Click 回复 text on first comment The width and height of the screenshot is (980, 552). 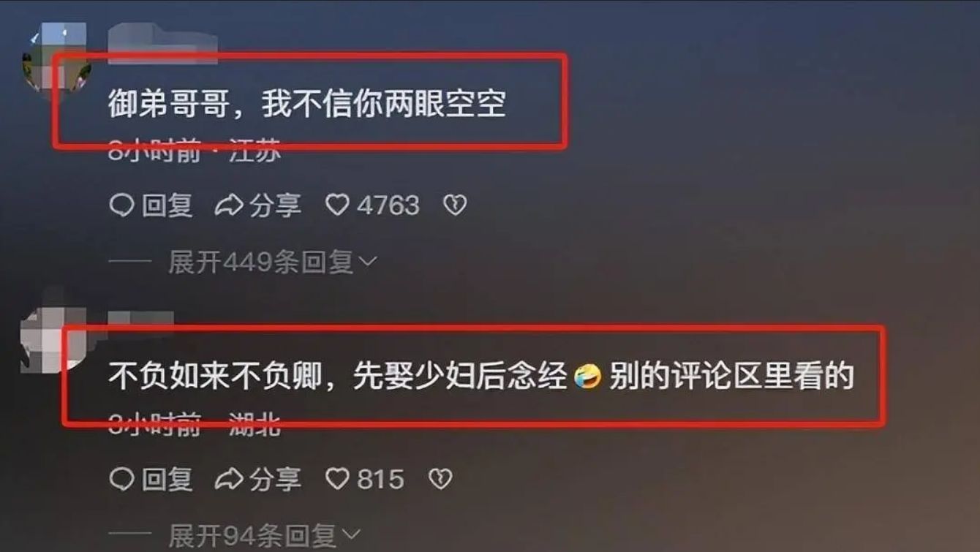pyautogui.click(x=167, y=205)
